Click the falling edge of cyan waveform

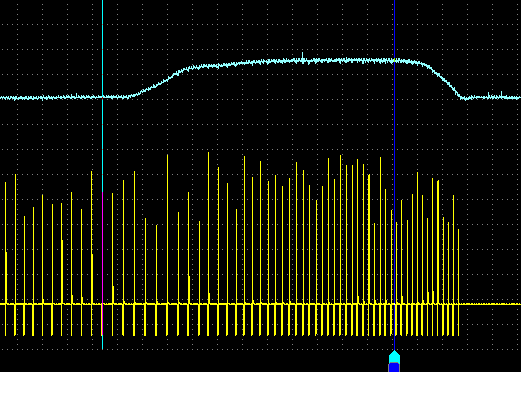pyautogui.click(x=445, y=80)
